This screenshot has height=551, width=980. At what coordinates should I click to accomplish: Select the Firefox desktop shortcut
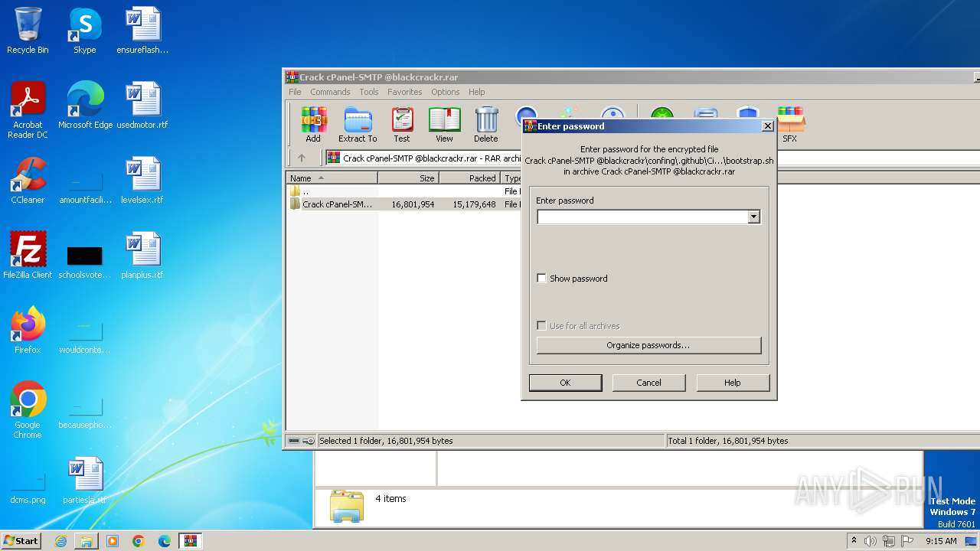(x=28, y=331)
